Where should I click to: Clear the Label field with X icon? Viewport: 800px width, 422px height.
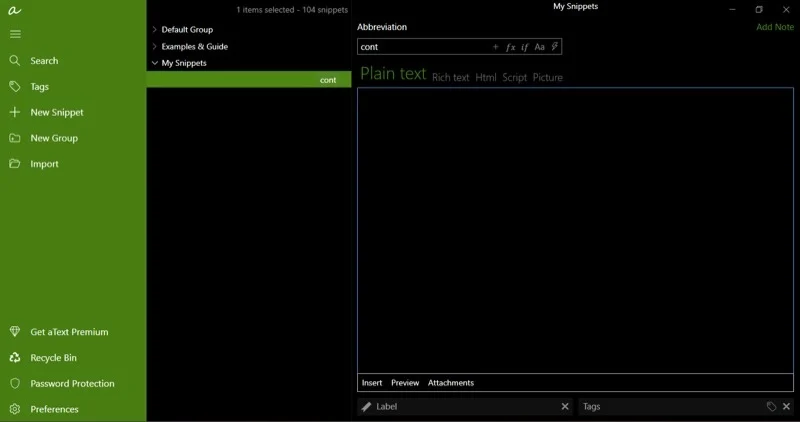pos(565,407)
